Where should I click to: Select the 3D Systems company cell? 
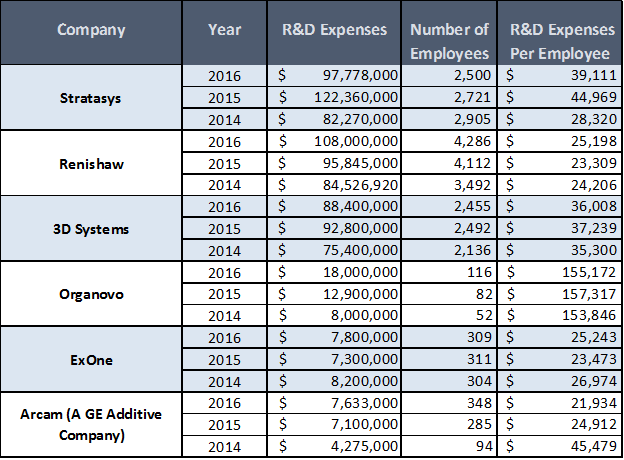[x=91, y=229]
